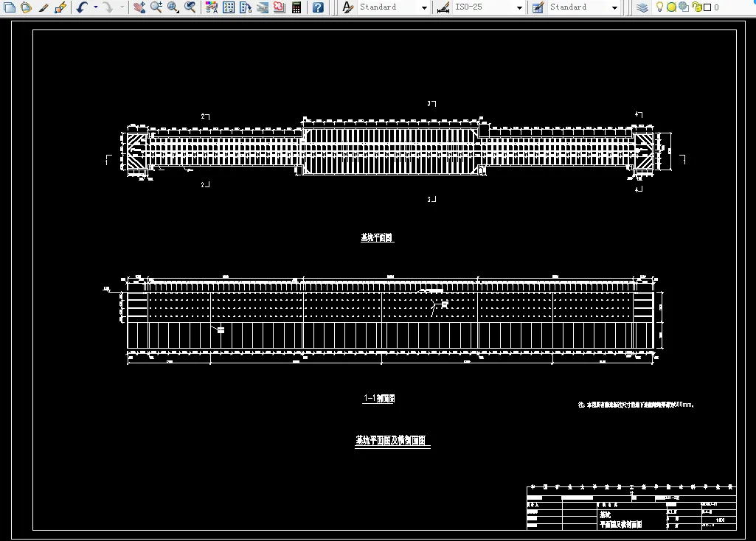756x541 pixels.
Task: Select the Zoom Window tool
Action: [173, 7]
